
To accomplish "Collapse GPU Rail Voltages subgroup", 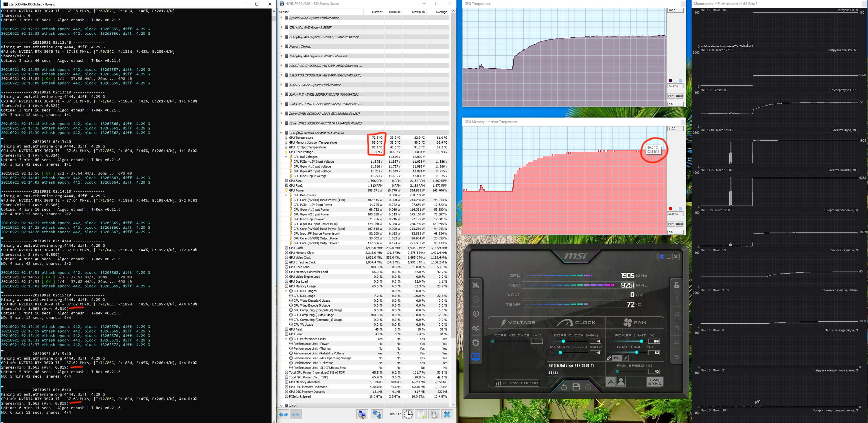I will pos(286,157).
